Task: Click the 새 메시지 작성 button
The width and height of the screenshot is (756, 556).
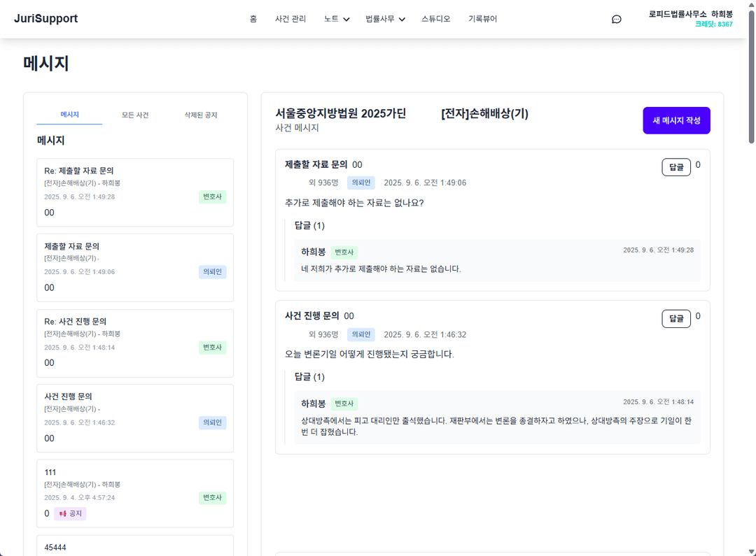Action: coord(676,120)
